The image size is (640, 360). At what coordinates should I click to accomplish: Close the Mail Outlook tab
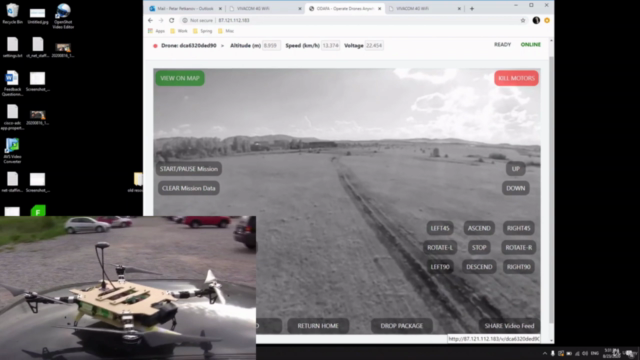pos(220,9)
